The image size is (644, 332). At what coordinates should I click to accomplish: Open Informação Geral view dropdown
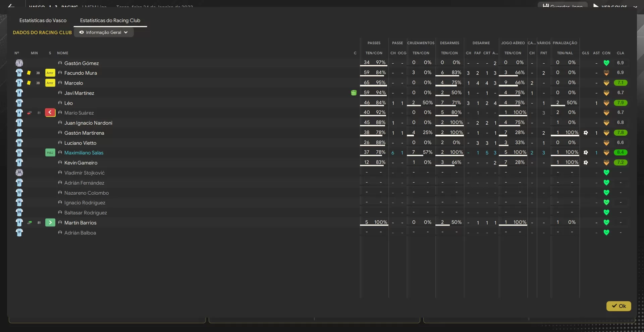click(x=104, y=32)
